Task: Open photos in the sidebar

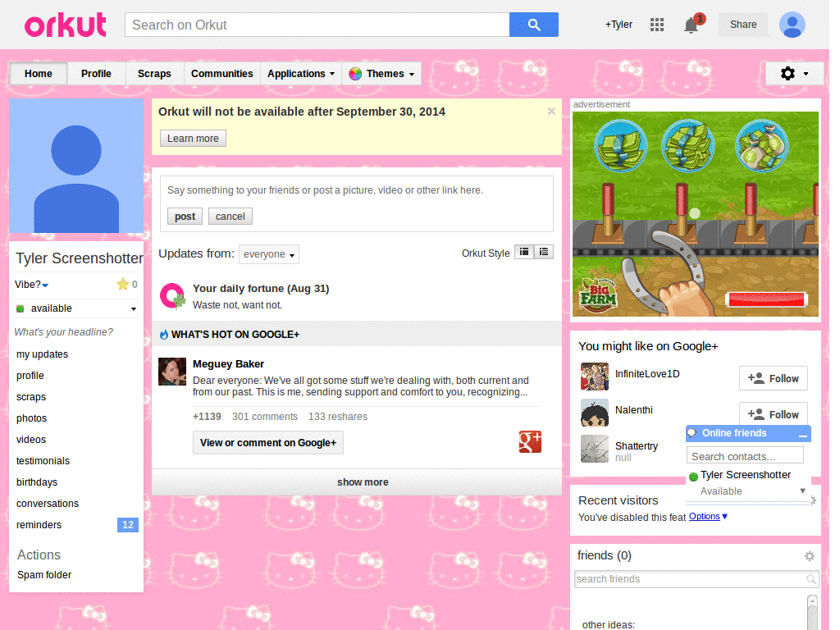Action: tap(32, 418)
